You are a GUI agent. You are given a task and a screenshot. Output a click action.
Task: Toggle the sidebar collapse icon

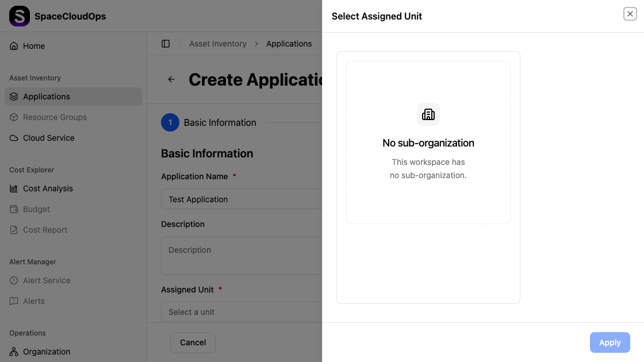coord(166,44)
